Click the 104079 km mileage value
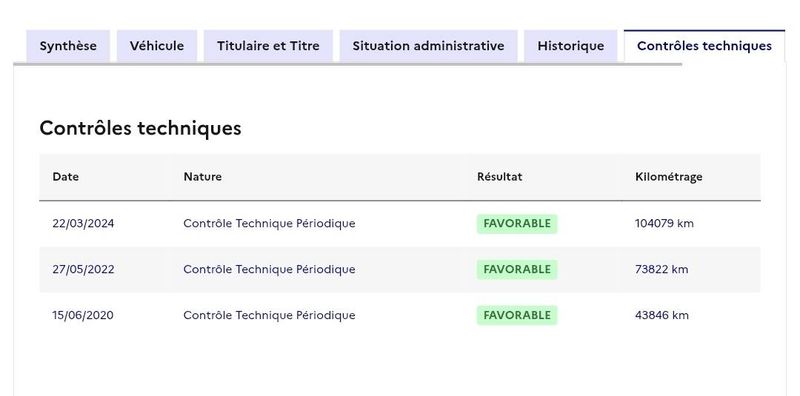 pos(664,224)
